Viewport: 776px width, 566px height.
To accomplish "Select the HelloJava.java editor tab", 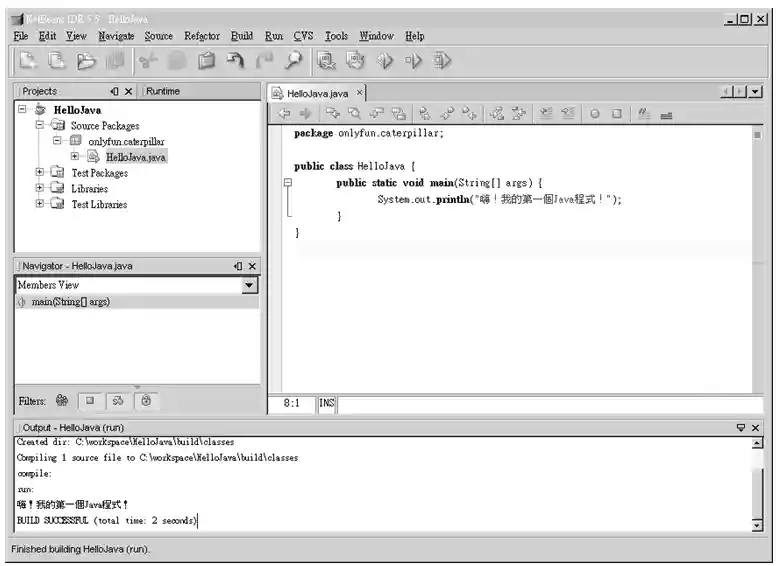I will [x=317, y=94].
